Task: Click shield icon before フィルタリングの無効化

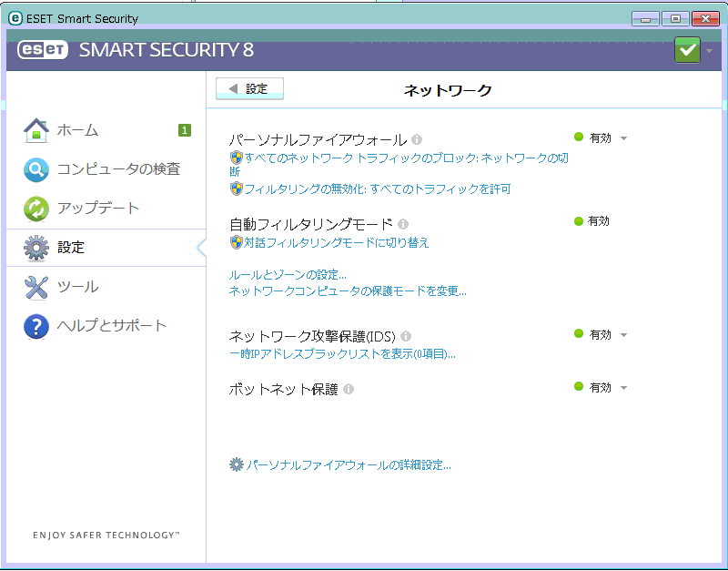Action: (x=237, y=189)
